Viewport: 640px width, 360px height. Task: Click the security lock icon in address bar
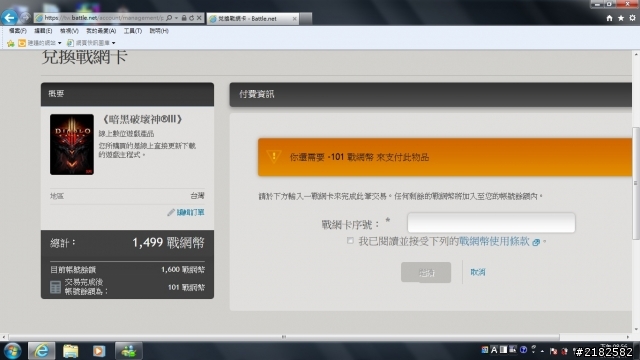coord(184,18)
